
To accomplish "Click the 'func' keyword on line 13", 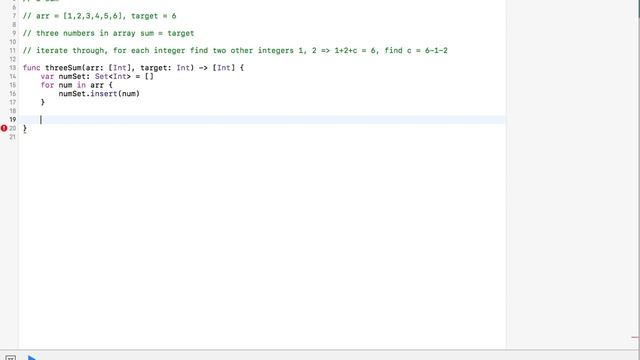I will [x=31, y=68].
